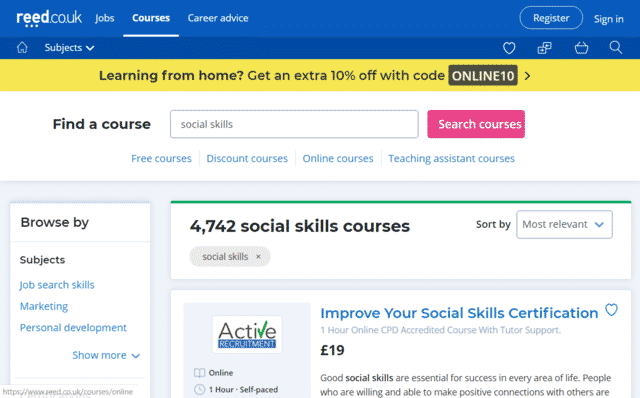Expand the Subjects dropdown menu

click(x=69, y=48)
